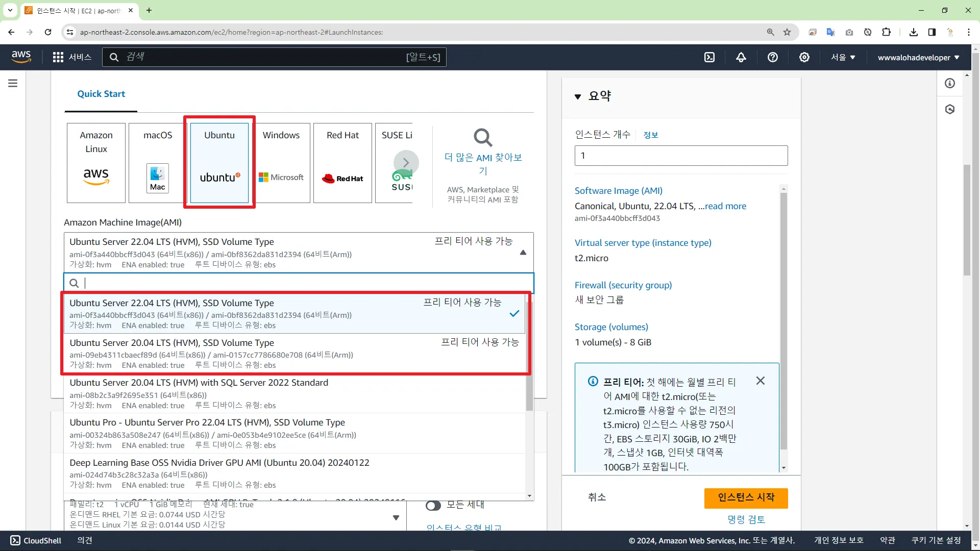Open wwwalohadeveloper account dropdown
This screenshot has width=980, height=551.
click(918, 58)
